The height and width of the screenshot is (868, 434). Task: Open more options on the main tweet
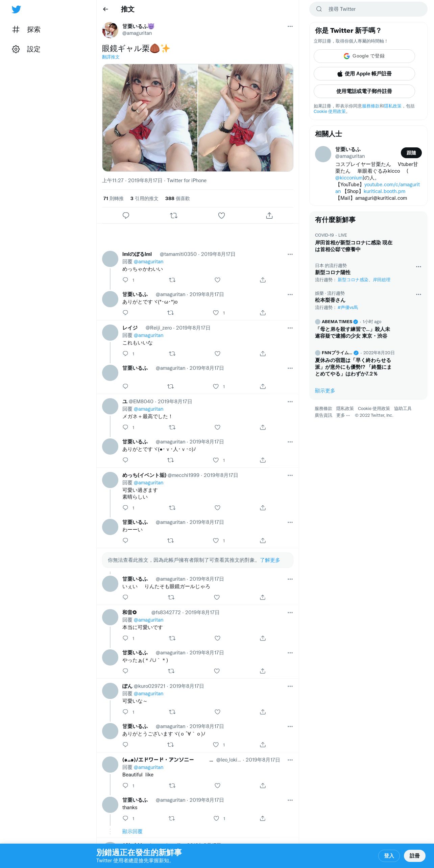coord(290,26)
